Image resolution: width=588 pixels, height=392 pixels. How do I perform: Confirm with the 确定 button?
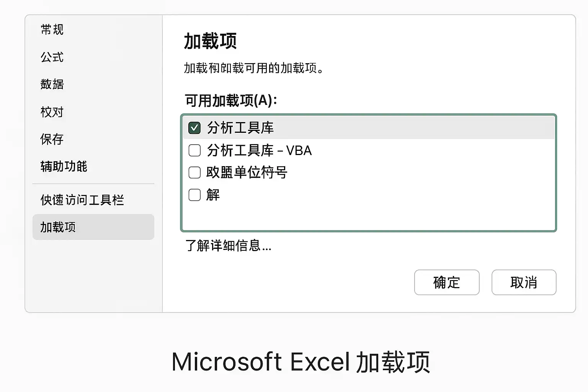[447, 283]
